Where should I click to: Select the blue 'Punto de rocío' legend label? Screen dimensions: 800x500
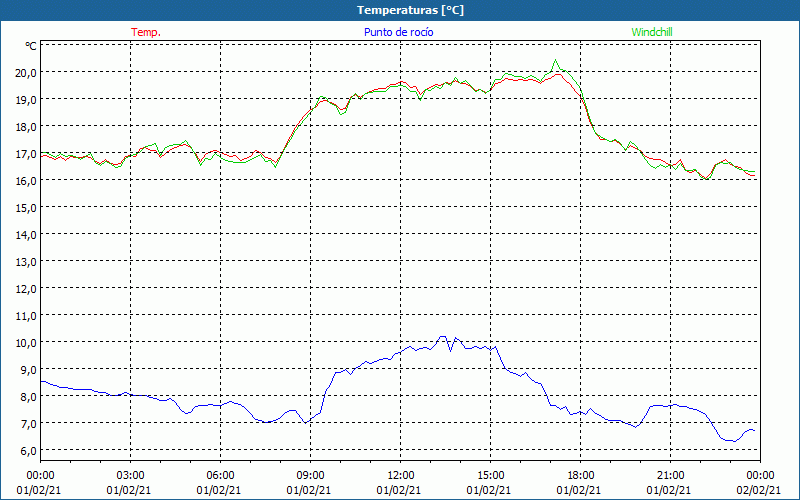(398, 32)
